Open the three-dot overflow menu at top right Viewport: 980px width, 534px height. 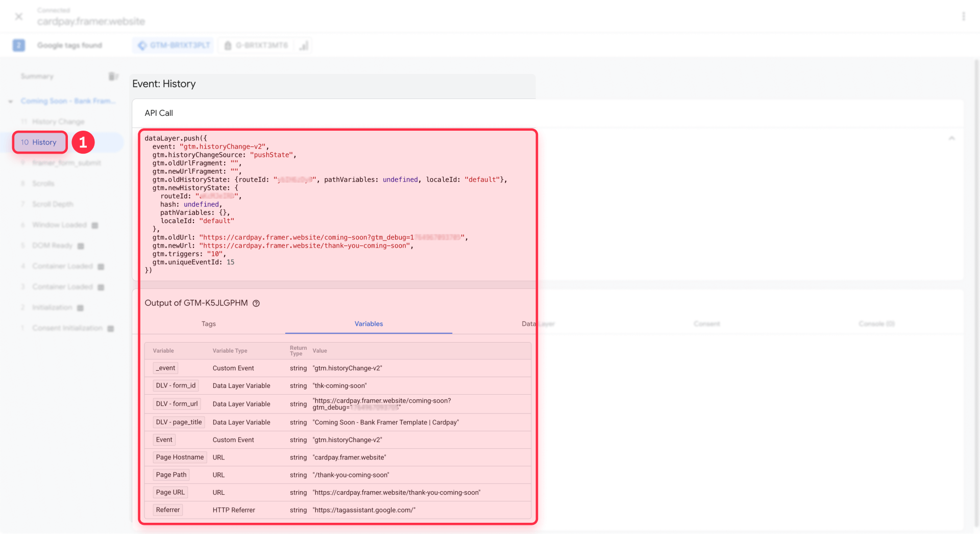pyautogui.click(x=964, y=16)
